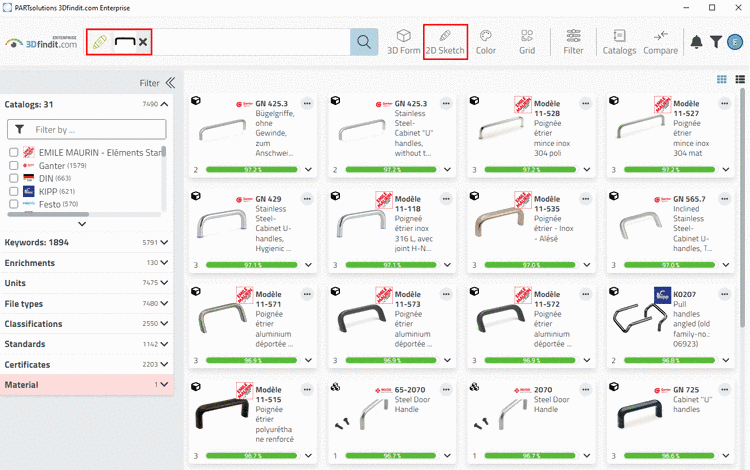Screen dimensions: 750x470
Task: Expand the Keywords: 1894 section
Action: (x=165, y=242)
